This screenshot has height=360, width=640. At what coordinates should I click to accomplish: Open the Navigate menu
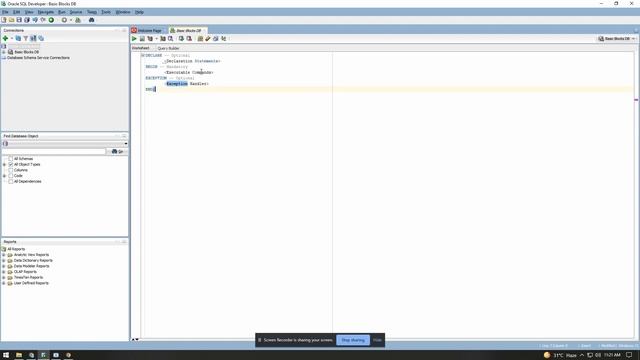coord(45,12)
